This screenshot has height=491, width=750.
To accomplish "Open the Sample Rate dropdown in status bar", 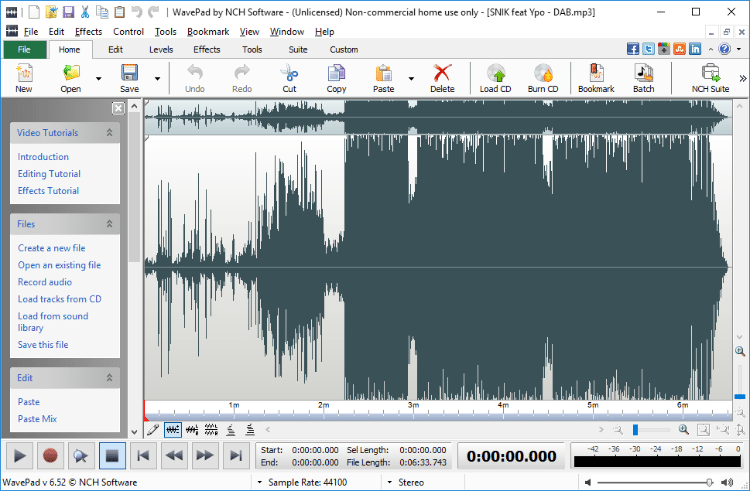I will click(x=260, y=482).
